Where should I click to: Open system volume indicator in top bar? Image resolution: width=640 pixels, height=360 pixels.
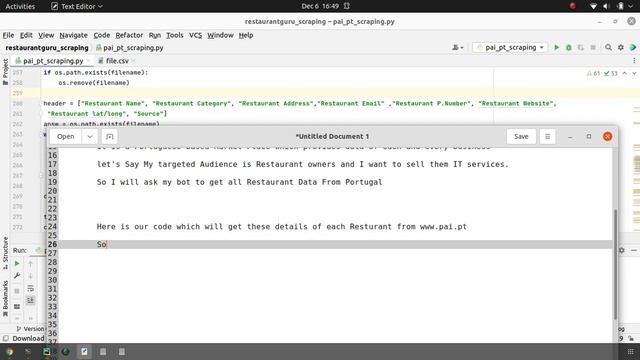(606, 6)
